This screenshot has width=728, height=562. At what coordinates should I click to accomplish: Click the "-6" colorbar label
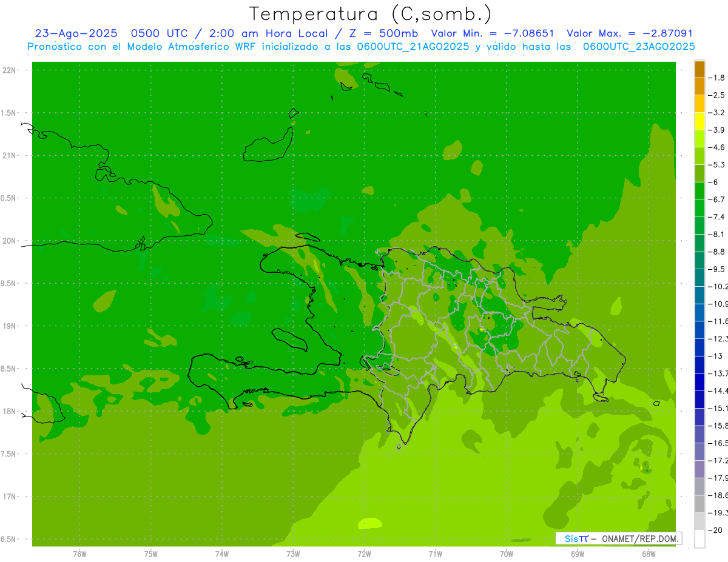[x=715, y=182]
